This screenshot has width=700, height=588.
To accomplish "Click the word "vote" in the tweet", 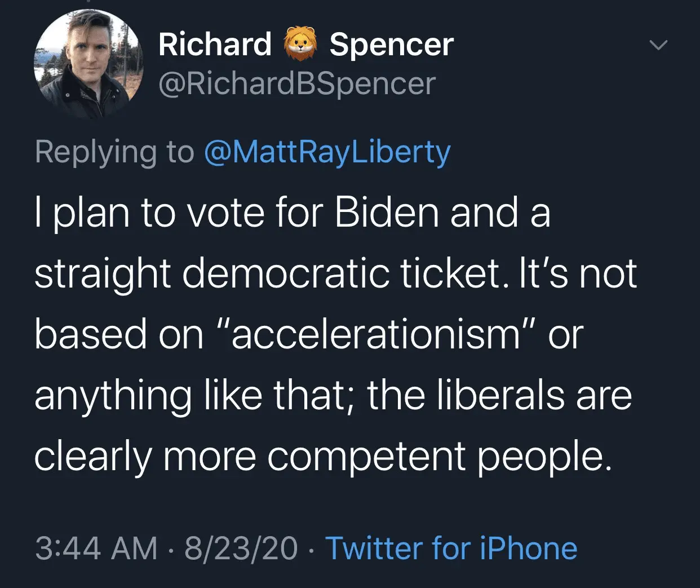I will (x=225, y=213).
